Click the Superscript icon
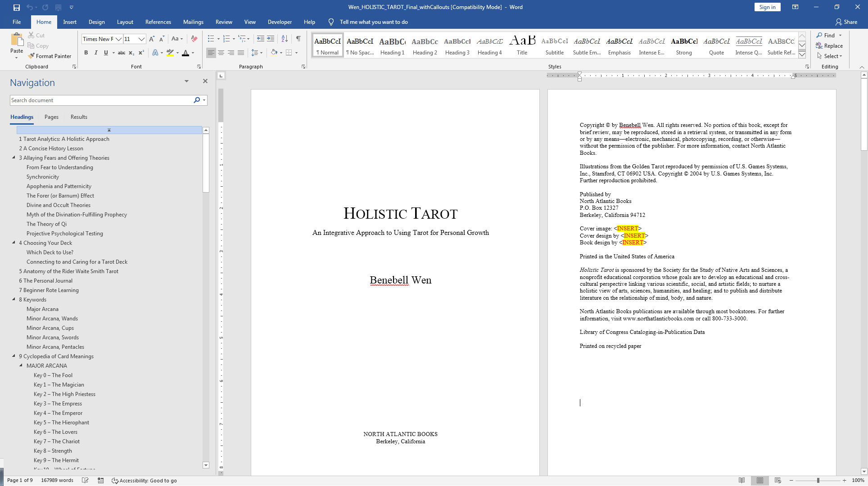Viewport: 868px width, 486px height. click(x=141, y=53)
